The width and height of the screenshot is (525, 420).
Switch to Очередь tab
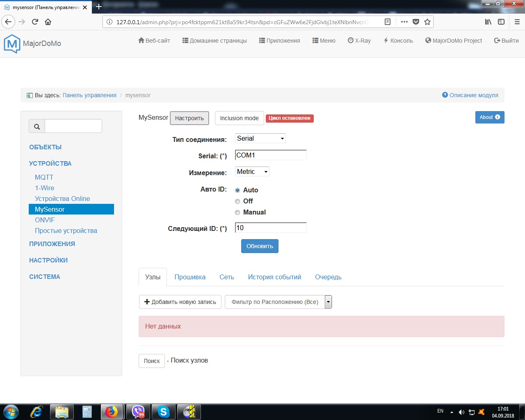328,277
